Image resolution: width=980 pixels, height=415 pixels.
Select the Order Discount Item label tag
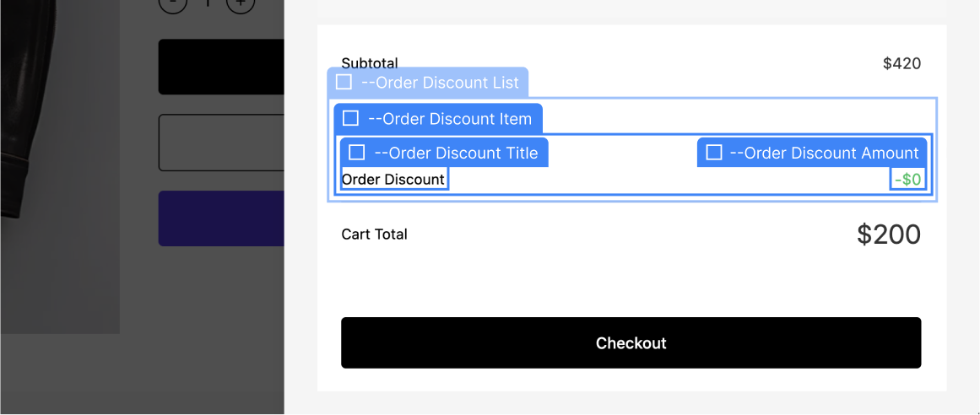pos(438,119)
